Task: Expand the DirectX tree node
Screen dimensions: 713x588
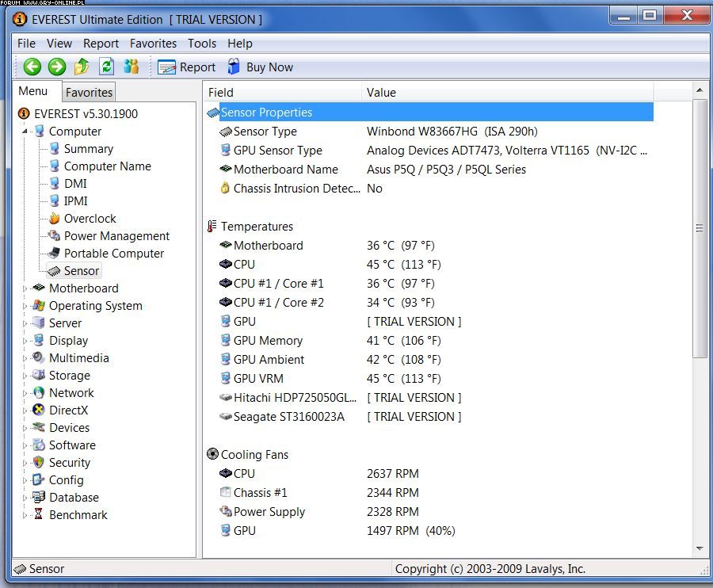Action: point(25,410)
